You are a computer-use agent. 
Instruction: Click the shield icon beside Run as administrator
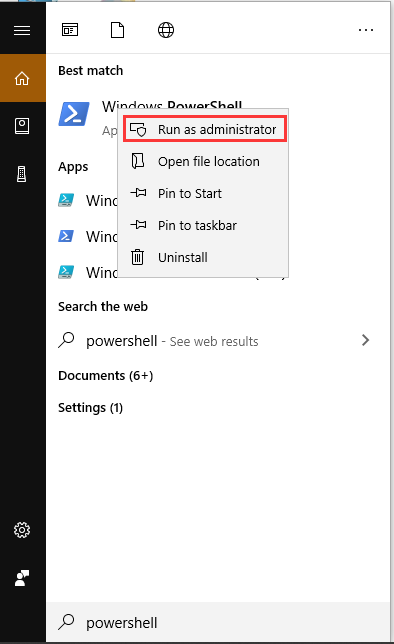[x=138, y=129]
